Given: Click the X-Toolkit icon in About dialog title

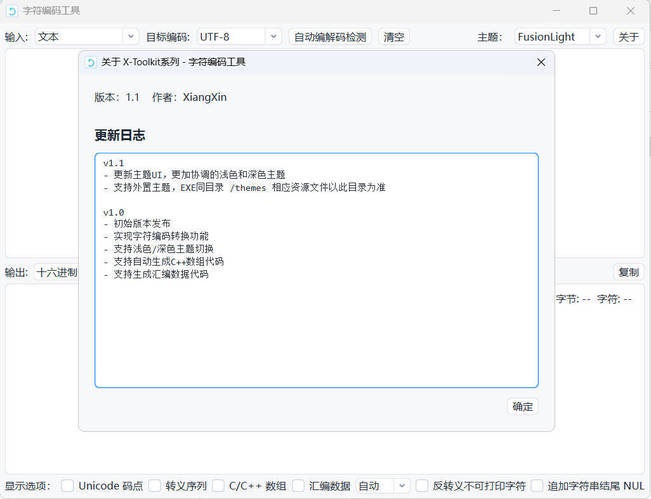Looking at the screenshot, I should tap(91, 62).
